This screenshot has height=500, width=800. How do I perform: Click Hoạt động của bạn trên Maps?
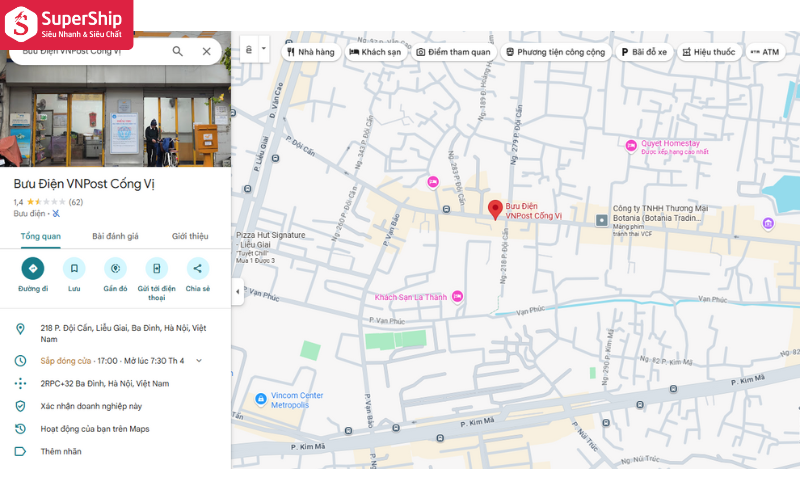click(95, 429)
